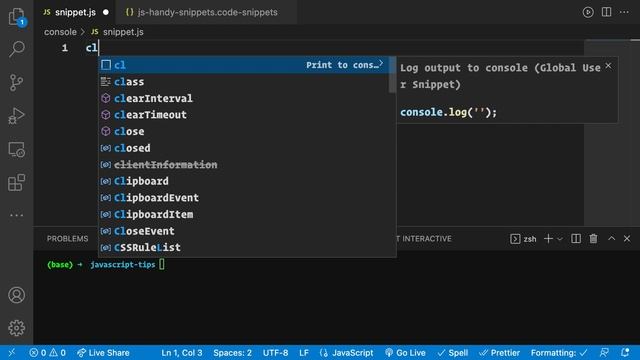Screen dimensions: 640x360
Task: Open Run and Debug view
Action: pos(17,116)
